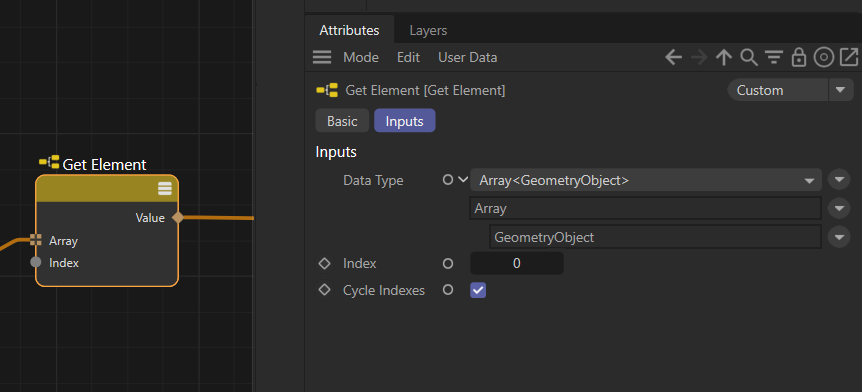
Task: Click the Data Type port circle
Action: tap(447, 180)
